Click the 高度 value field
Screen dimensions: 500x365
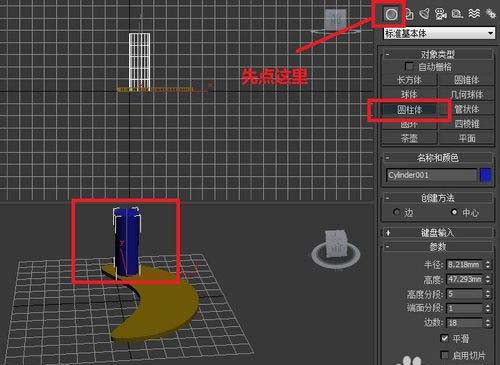coord(464,279)
